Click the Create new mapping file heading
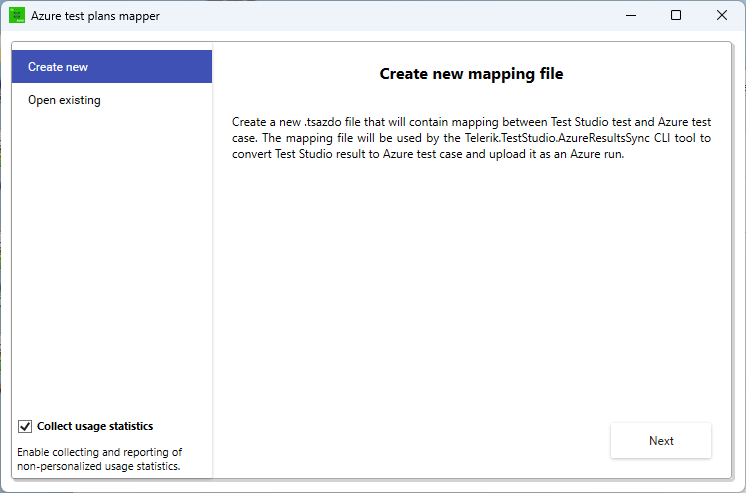This screenshot has height=493, width=746. (471, 74)
